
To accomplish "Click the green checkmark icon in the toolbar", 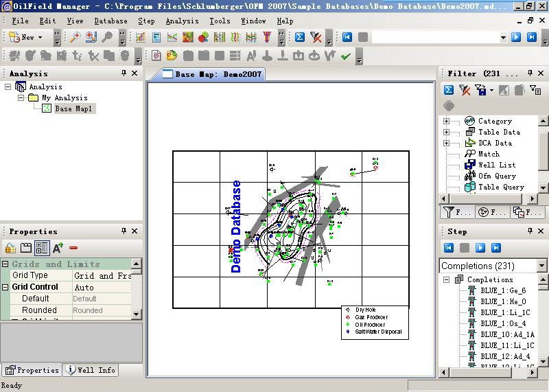I will click(x=346, y=56).
